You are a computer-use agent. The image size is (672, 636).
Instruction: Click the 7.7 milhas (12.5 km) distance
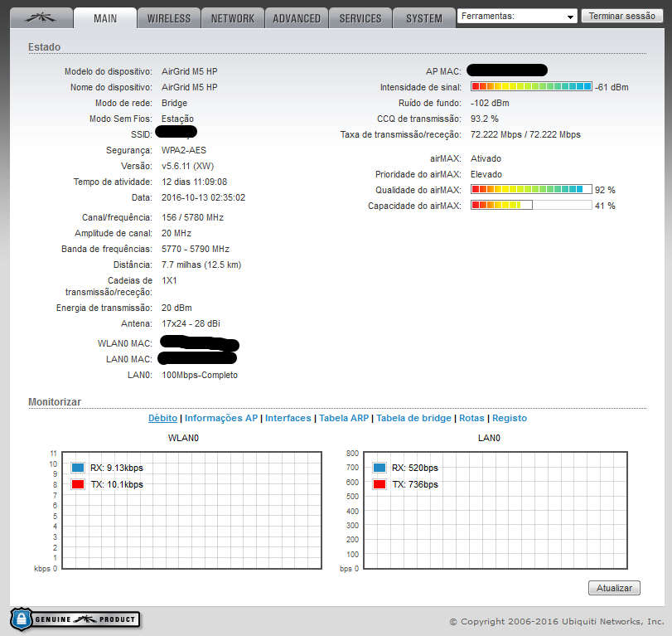coord(201,265)
